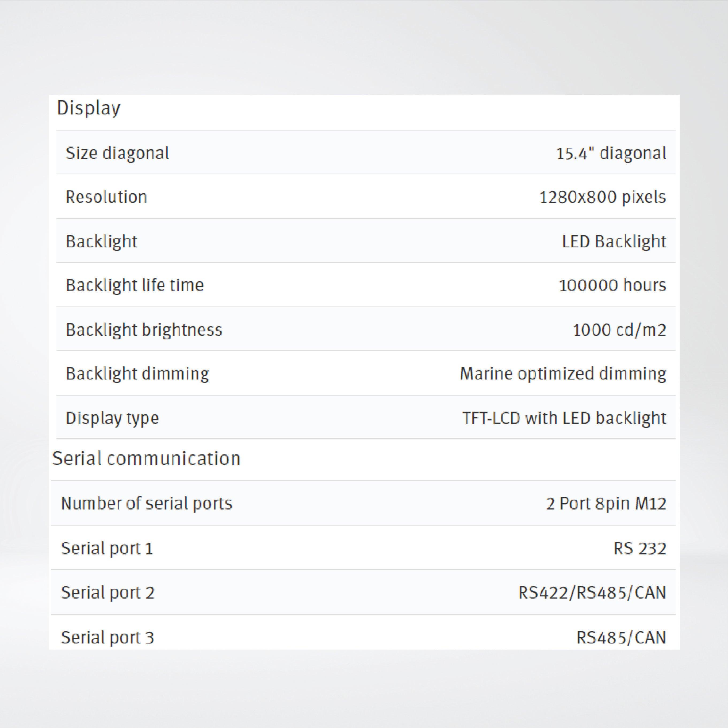Click the 100000 hours value

pos(612,285)
